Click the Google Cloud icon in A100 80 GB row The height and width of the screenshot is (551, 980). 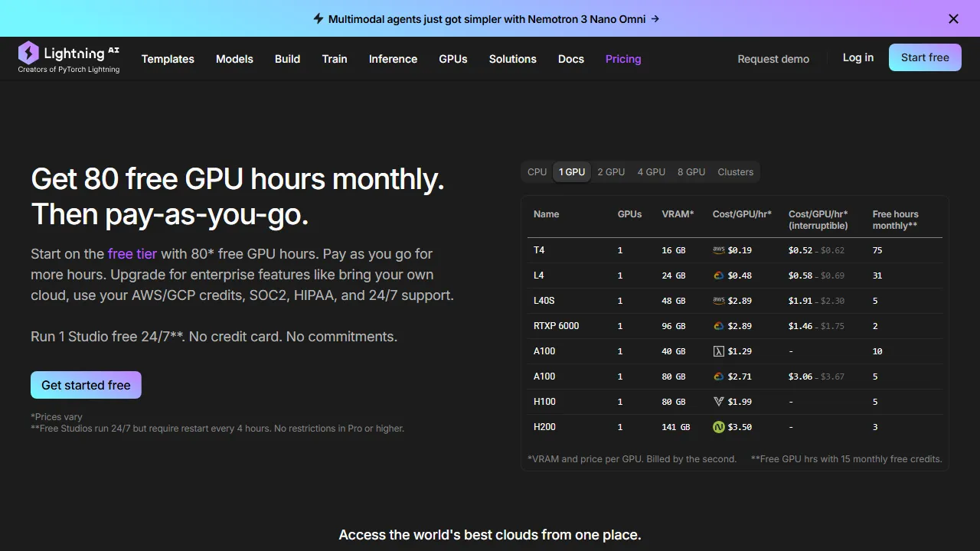click(718, 377)
